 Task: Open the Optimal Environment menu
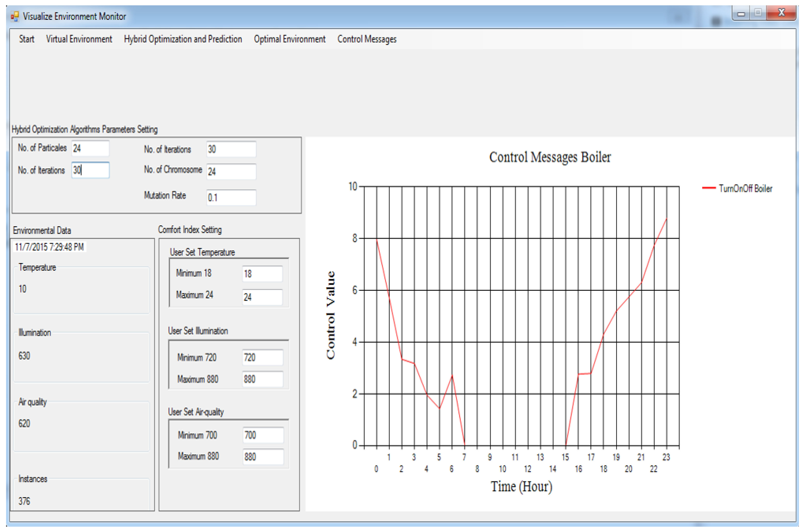(x=289, y=39)
